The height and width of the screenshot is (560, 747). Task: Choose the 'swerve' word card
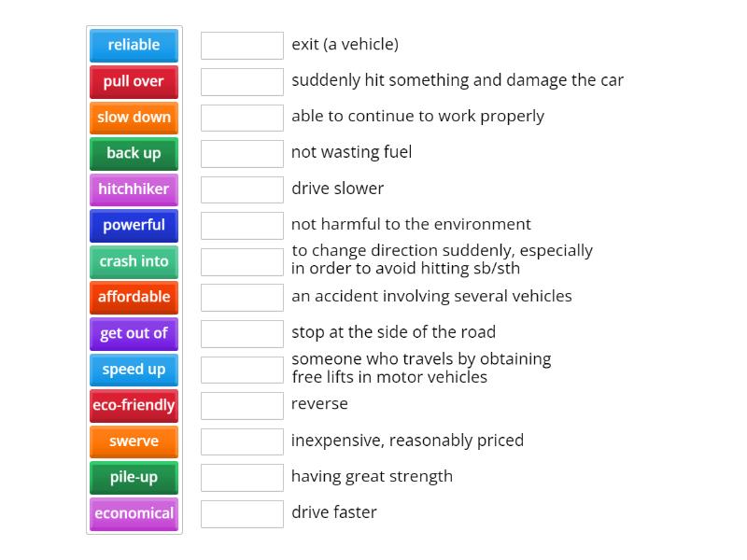coord(134,441)
